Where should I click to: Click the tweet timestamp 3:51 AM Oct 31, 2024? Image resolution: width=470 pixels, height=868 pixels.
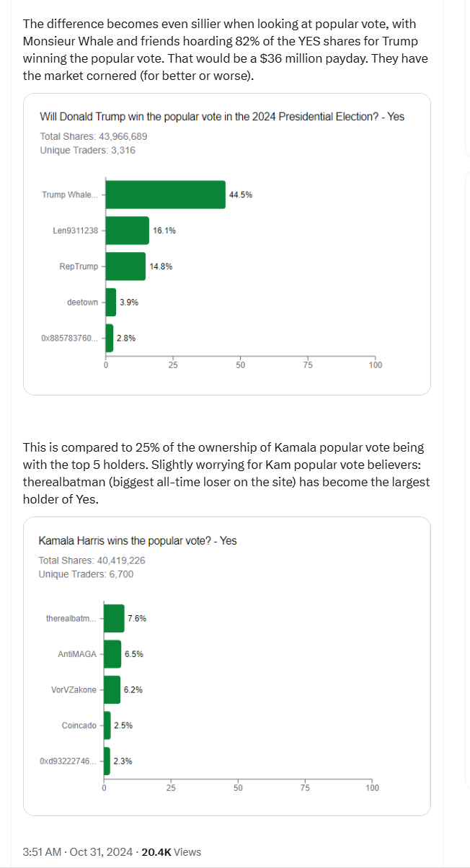pos(78,851)
